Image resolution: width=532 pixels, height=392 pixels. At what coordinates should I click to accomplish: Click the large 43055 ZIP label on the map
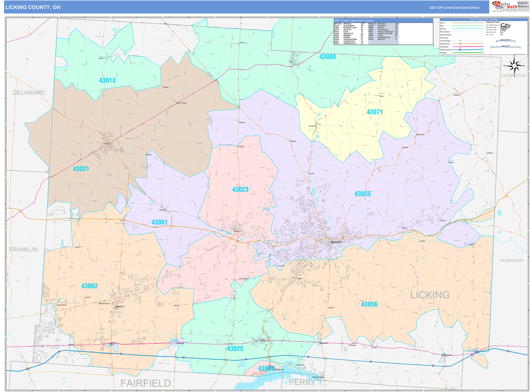click(x=363, y=194)
